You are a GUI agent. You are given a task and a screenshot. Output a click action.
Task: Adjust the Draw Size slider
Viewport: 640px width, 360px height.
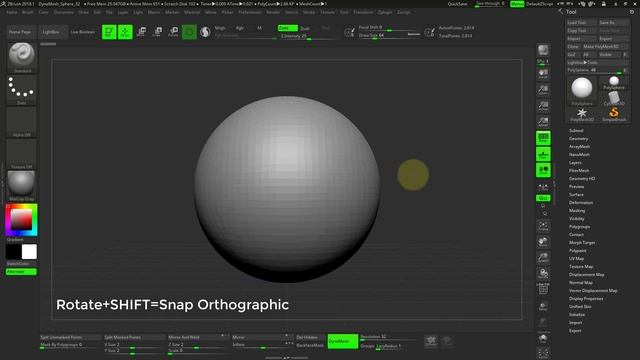(389, 36)
